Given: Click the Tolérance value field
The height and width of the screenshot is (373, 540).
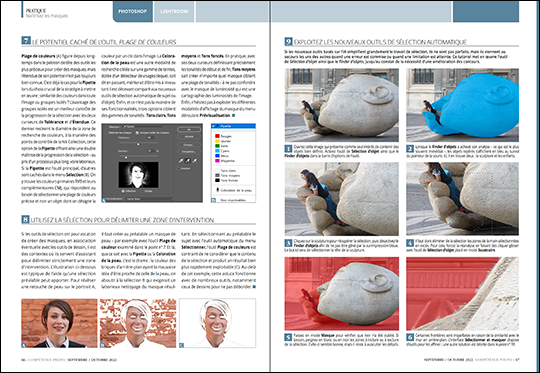Looking at the screenshot, I should 150,138.
